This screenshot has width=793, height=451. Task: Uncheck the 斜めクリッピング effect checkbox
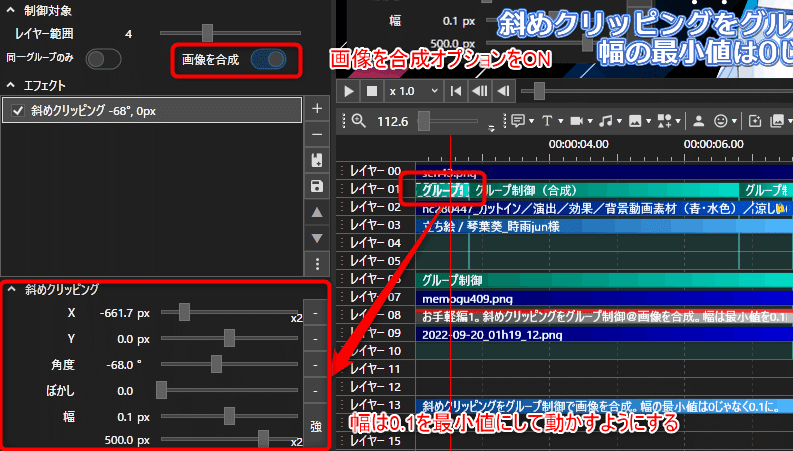click(x=18, y=111)
